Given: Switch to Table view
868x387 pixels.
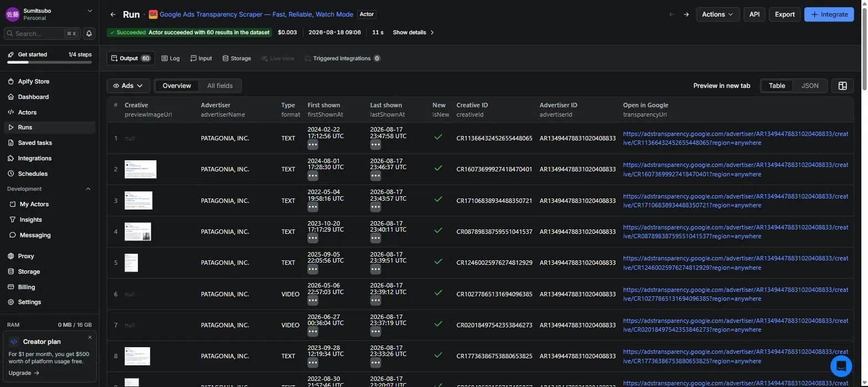Looking at the screenshot, I should point(777,86).
